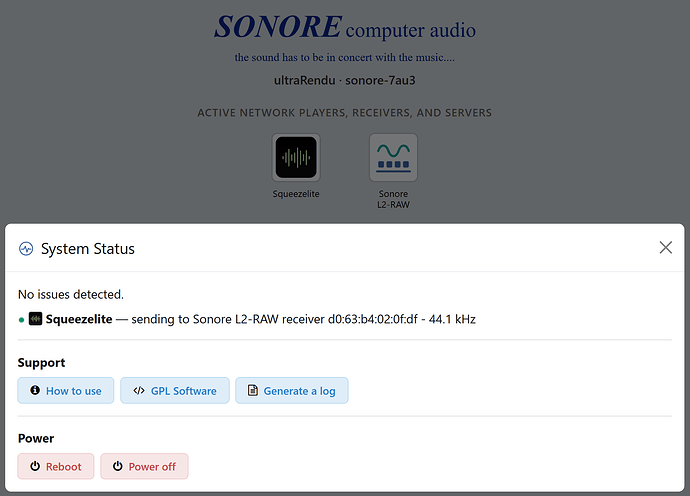Click the 'No issues detected.' text
This screenshot has height=496, width=690.
(71, 294)
